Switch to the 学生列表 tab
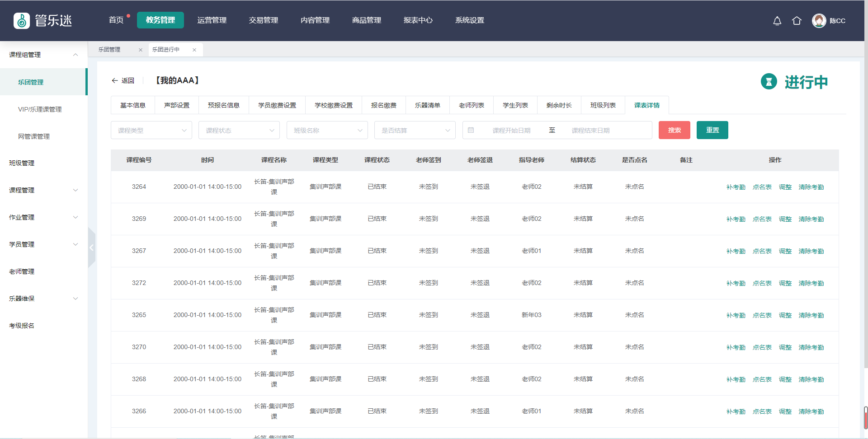The height and width of the screenshot is (439, 868). click(515, 105)
